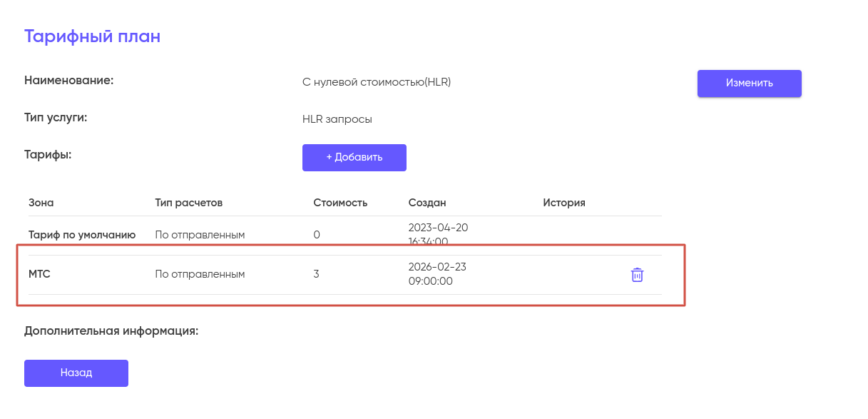Select the Тариф по умолчанию row name
Screen dimensions: 868x419
[82, 234]
